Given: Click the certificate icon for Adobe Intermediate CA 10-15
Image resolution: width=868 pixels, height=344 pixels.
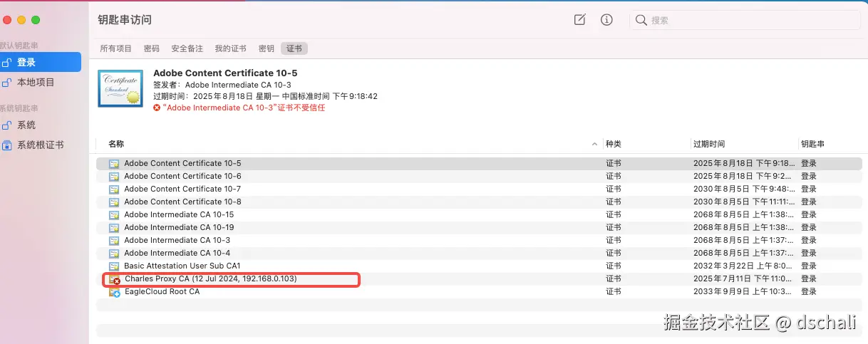Looking at the screenshot, I should (114, 215).
